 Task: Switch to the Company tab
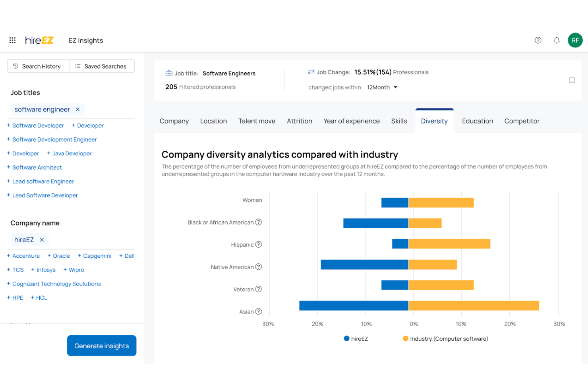pos(174,121)
